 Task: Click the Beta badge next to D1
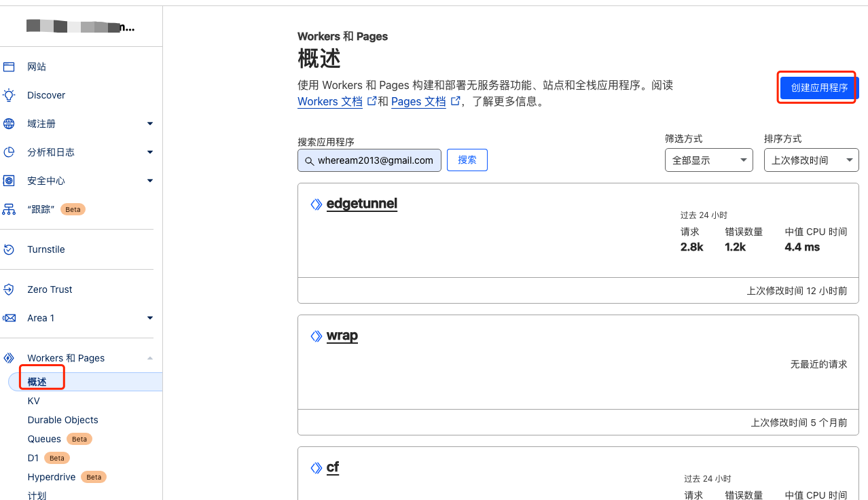(57, 458)
